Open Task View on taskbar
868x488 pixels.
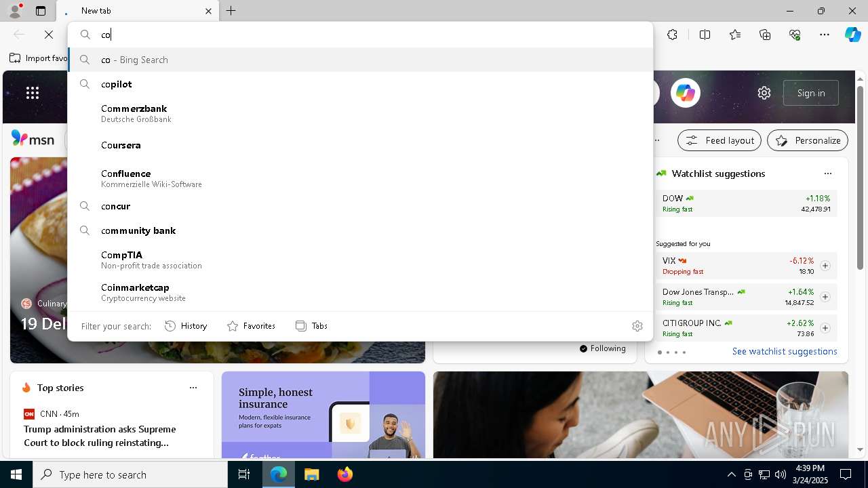point(244,474)
